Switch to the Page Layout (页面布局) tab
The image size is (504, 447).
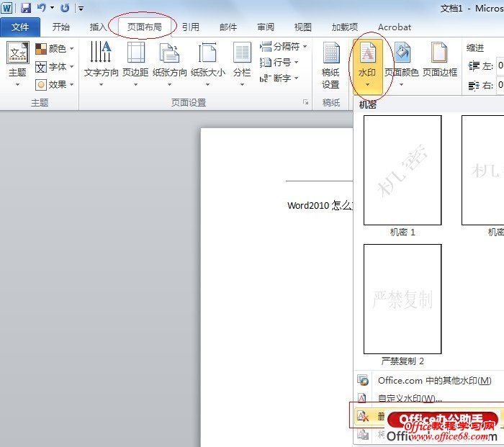coord(144,27)
